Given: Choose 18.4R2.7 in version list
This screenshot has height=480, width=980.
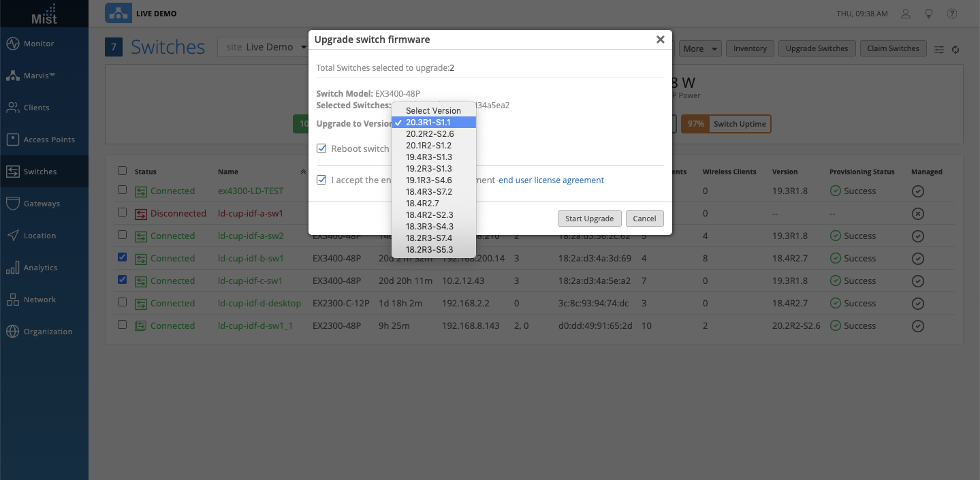Looking at the screenshot, I should tap(422, 204).
